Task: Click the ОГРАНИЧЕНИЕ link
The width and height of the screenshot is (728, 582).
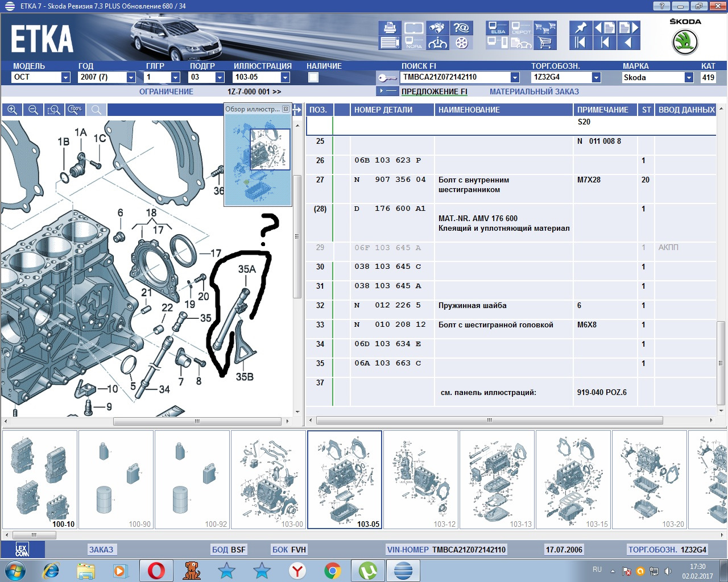Action: 166,92
